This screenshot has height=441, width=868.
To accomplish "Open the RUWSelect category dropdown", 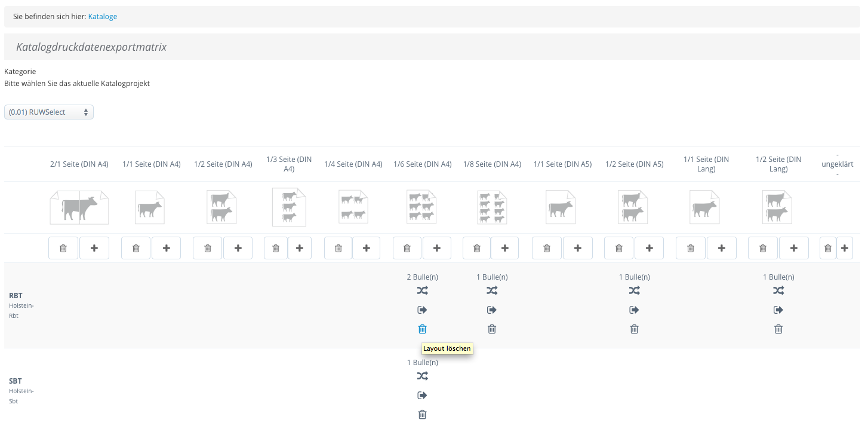I will [x=49, y=112].
